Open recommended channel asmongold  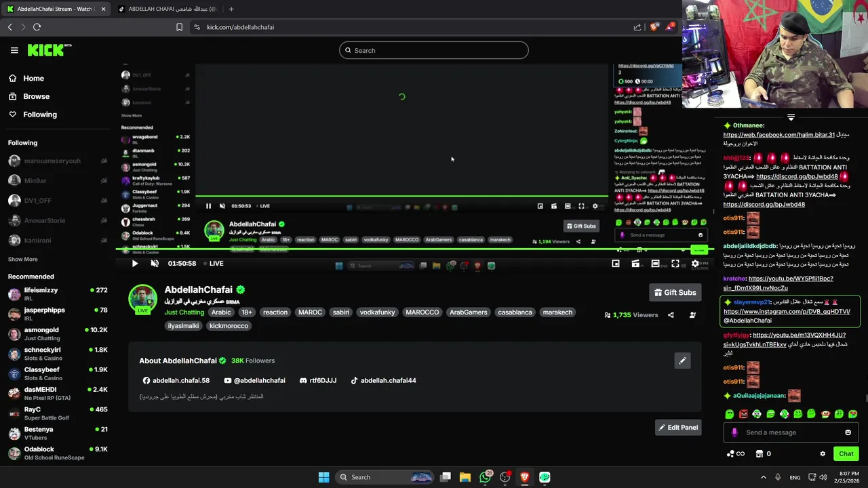58,334
